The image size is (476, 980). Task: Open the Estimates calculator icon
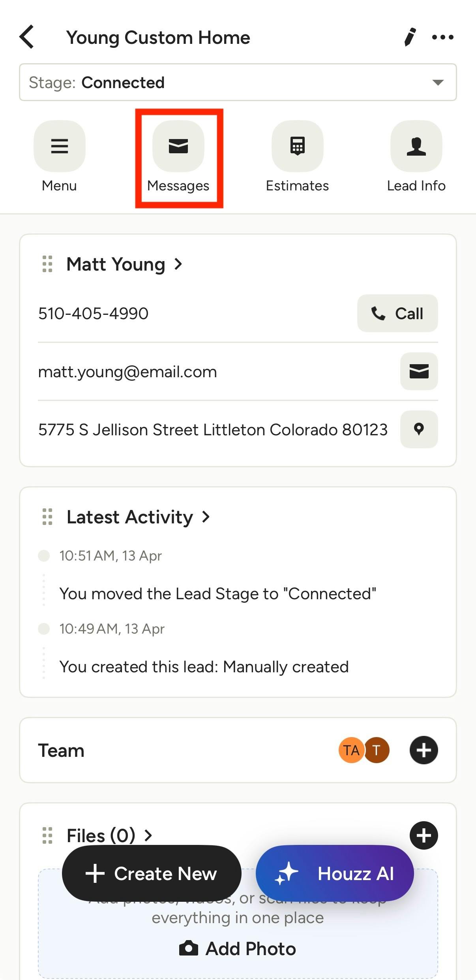point(298,146)
